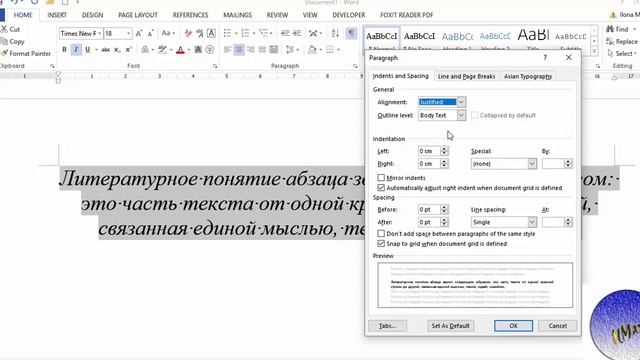Click the Text Effects icon
The width and height of the screenshot is (640, 360).
point(145,50)
